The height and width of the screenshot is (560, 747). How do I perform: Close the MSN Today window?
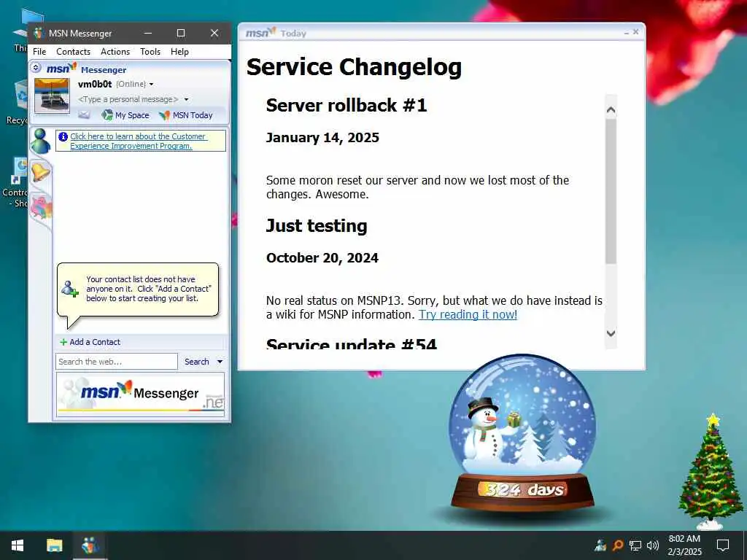coord(635,32)
